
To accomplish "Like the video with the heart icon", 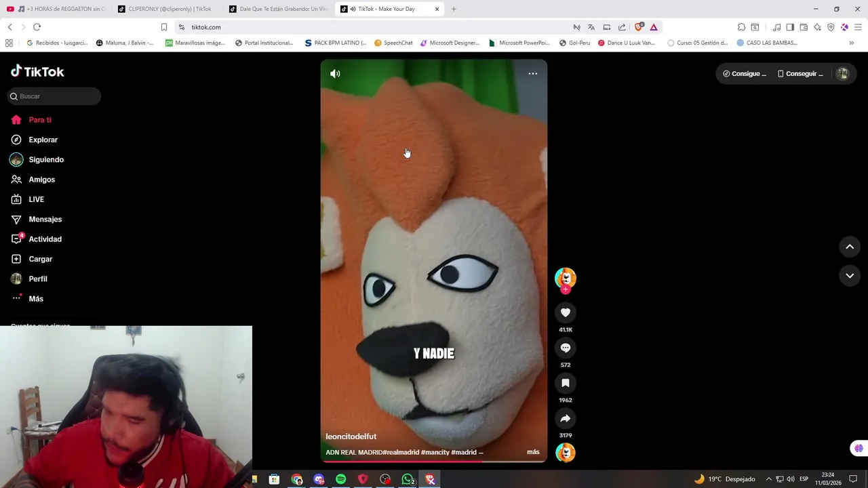I will click(x=566, y=312).
